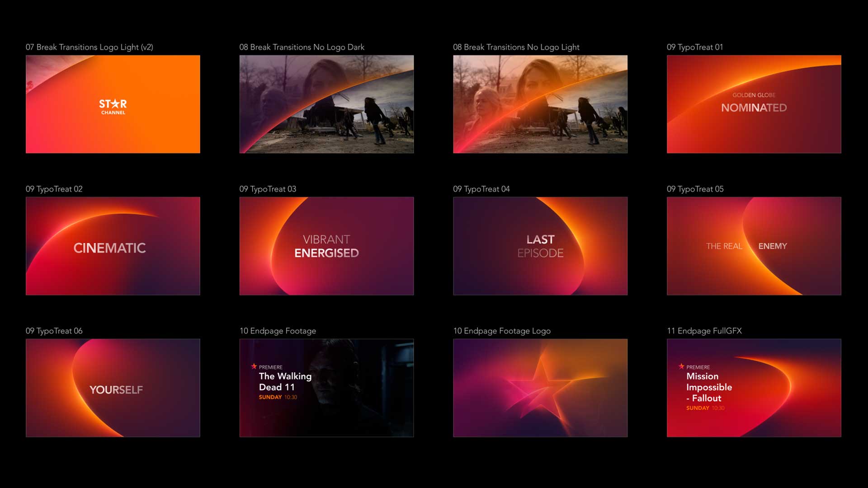Open the Vibrant Energised TypoTreat 03 frame
The height and width of the screenshot is (488, 868).
[326, 246]
